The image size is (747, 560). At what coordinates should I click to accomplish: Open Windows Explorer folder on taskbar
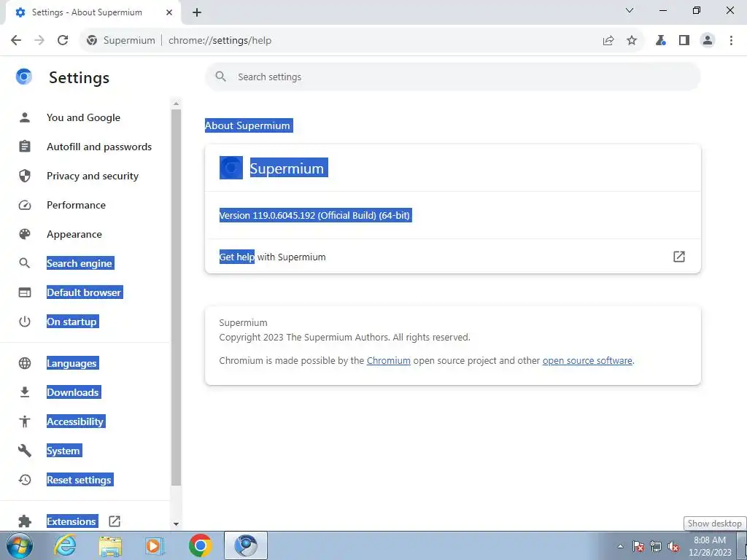pos(110,545)
